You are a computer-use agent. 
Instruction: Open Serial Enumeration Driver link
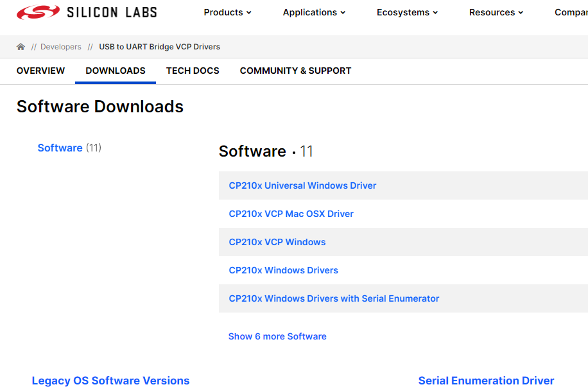point(486,380)
